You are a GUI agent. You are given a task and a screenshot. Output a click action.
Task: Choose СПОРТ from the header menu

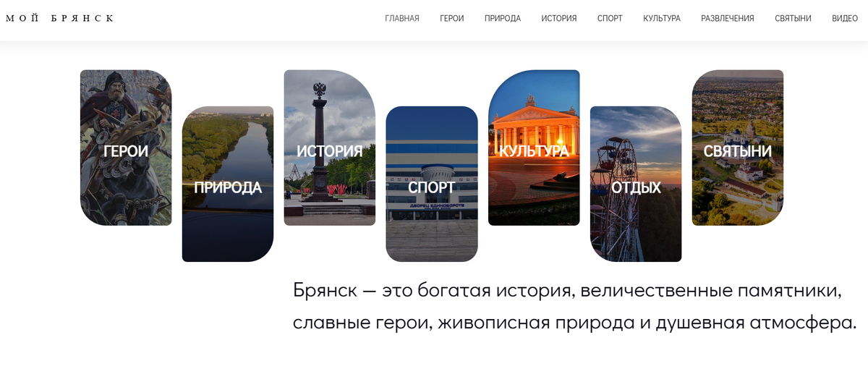point(610,19)
